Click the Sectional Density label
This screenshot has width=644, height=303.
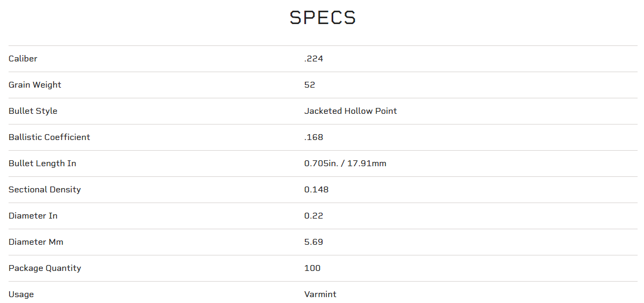(x=44, y=190)
